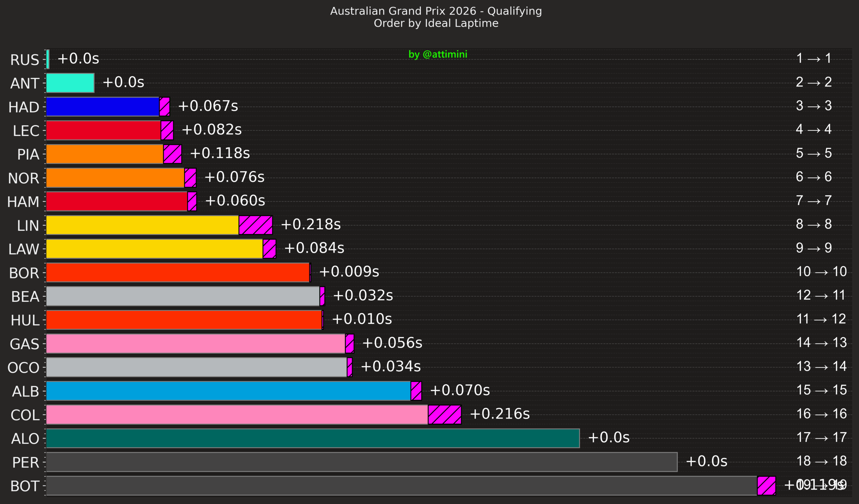Click the magenta hatched segment on LIN's bar

255,225
